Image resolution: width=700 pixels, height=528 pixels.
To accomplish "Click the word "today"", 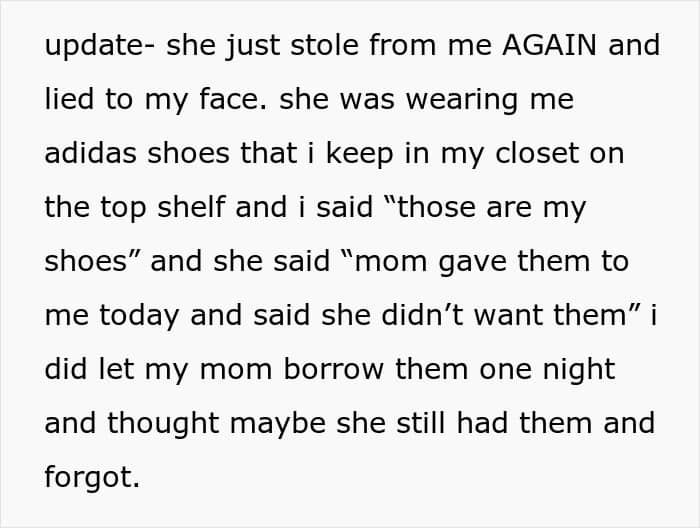I will [139, 316].
